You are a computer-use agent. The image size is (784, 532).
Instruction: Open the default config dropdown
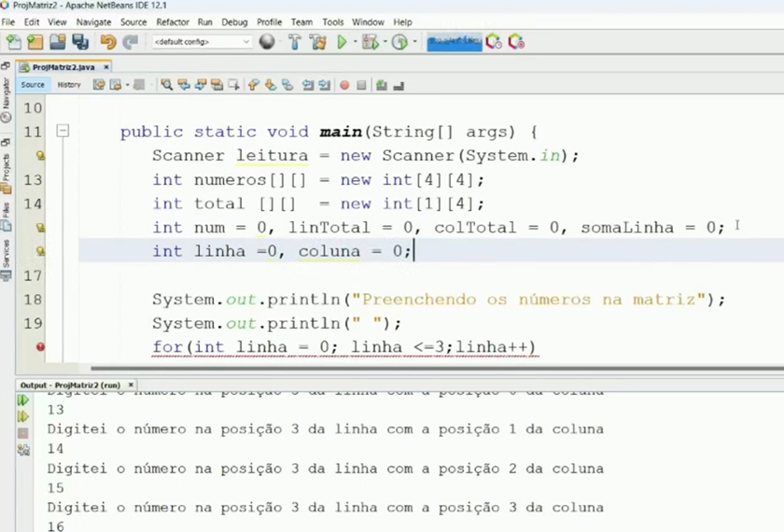point(202,42)
